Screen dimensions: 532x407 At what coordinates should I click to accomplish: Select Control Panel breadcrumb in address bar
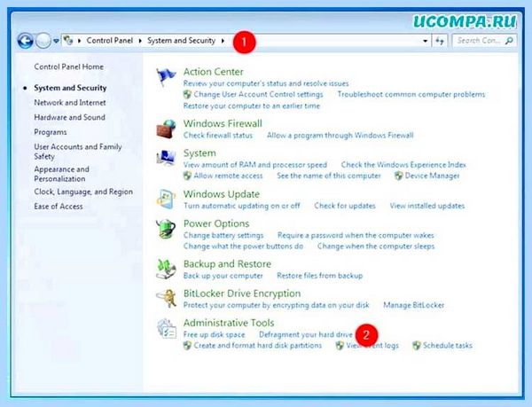[x=110, y=41]
